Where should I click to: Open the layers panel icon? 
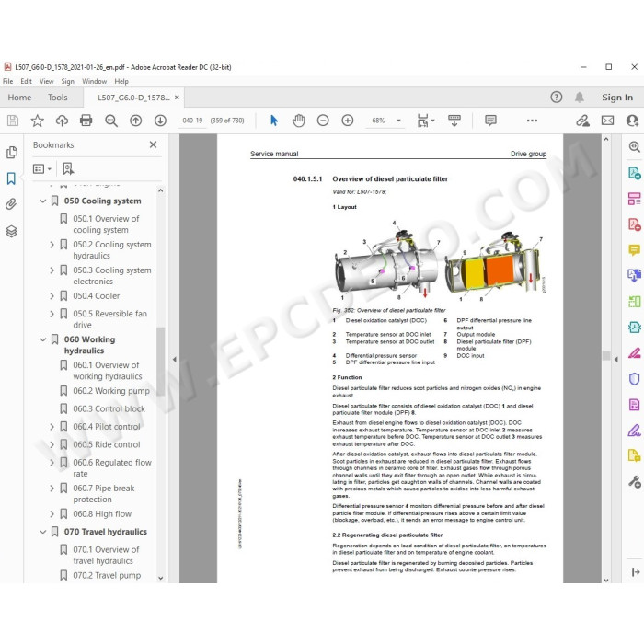point(11,231)
